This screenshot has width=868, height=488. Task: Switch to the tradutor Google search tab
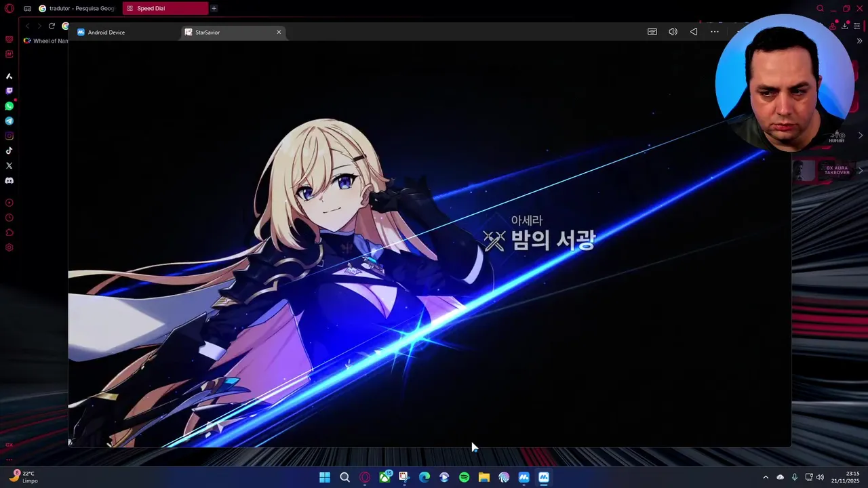[77, 8]
